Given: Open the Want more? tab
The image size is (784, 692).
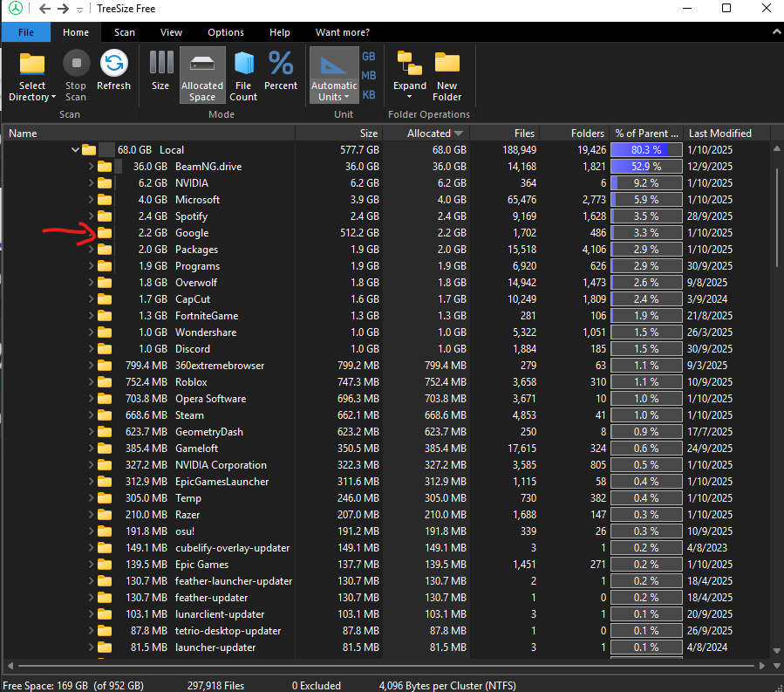Looking at the screenshot, I should 343,32.
